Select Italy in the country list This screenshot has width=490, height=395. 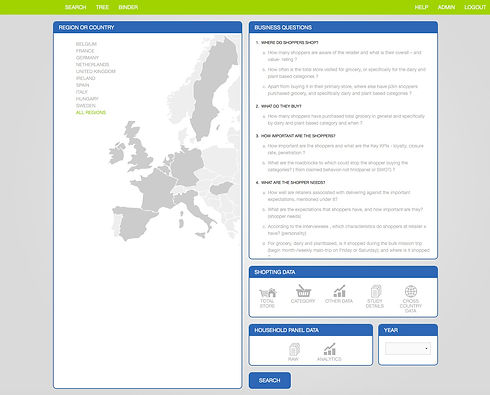(81, 92)
